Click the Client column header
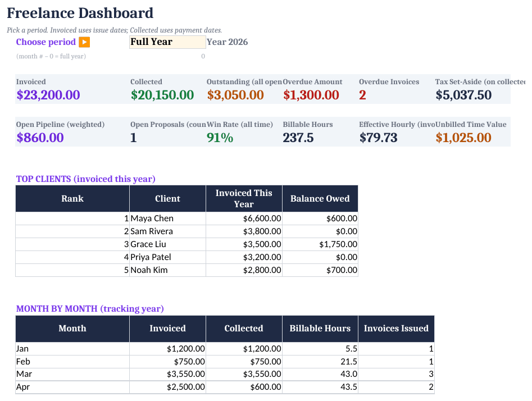 (167, 198)
